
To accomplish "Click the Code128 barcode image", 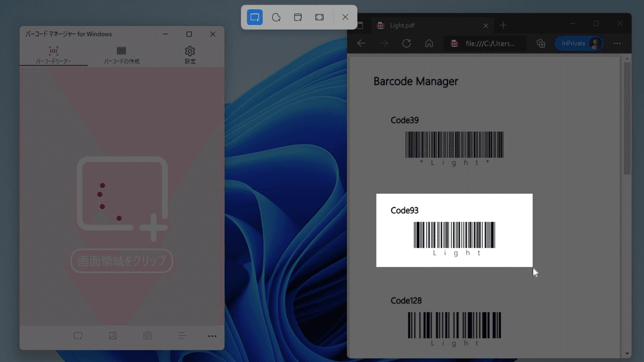I will (x=454, y=325).
